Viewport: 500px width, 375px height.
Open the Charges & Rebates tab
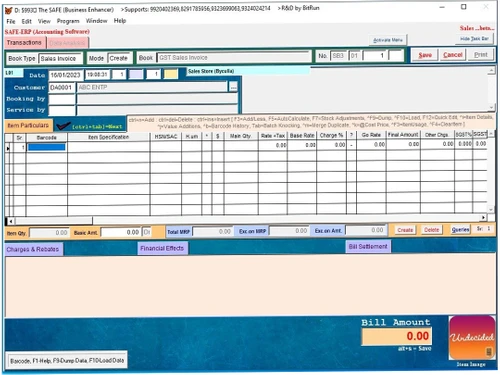(33, 249)
